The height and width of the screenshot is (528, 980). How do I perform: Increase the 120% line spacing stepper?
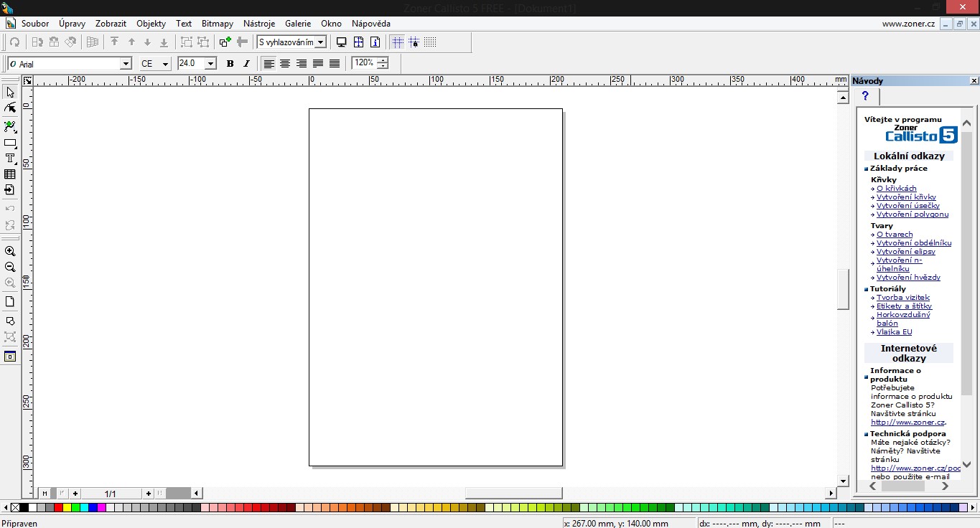coord(382,60)
